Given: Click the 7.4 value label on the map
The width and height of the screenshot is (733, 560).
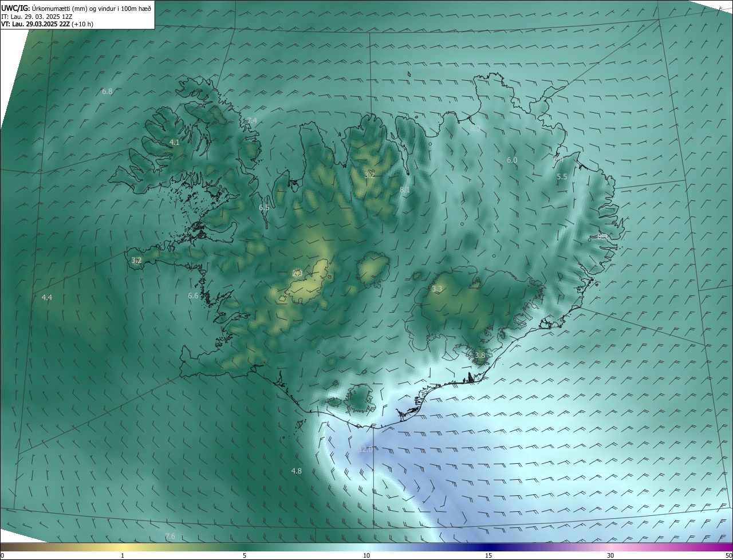Looking at the screenshot, I should coord(252,121).
